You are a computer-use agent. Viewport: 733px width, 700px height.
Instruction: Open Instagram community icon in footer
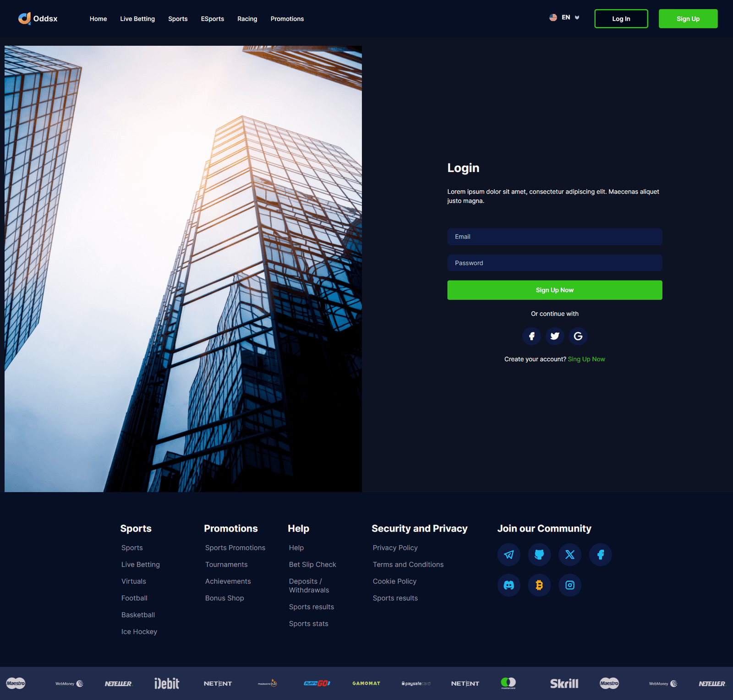pos(570,585)
